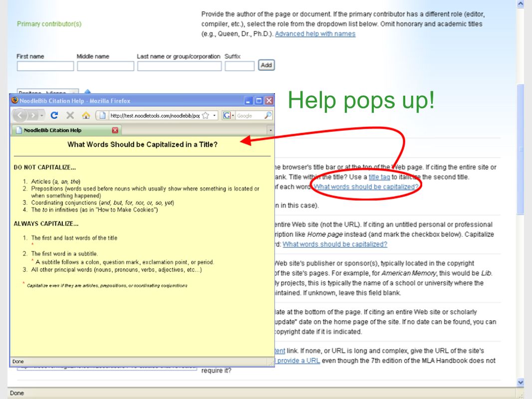Click the main page scrollbar down arrow
This screenshot has height=399, width=532.
point(521,383)
